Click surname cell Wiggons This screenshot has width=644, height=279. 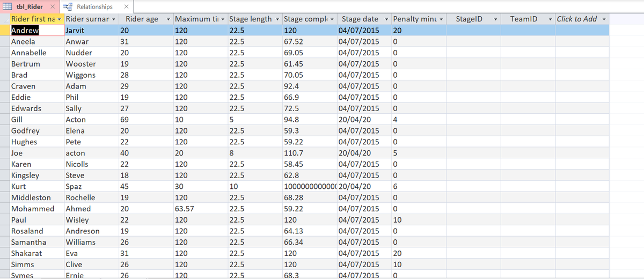pyautogui.click(x=91, y=75)
